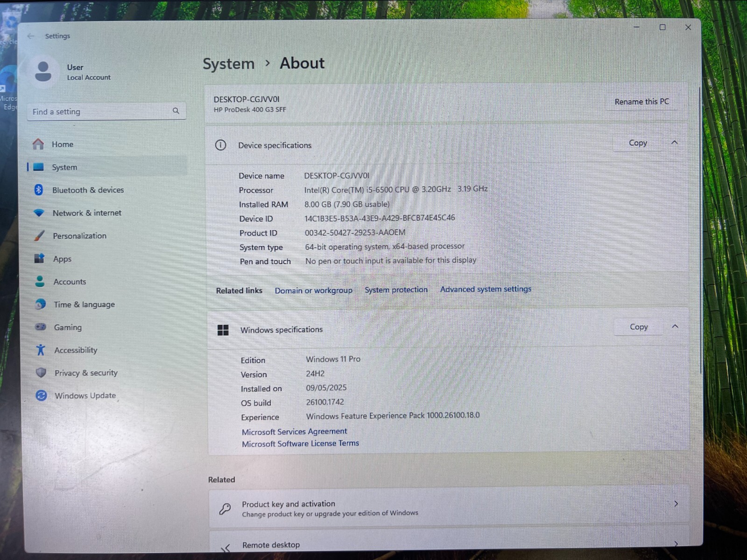The image size is (747, 560).
Task: Open Home settings page
Action: click(107, 144)
